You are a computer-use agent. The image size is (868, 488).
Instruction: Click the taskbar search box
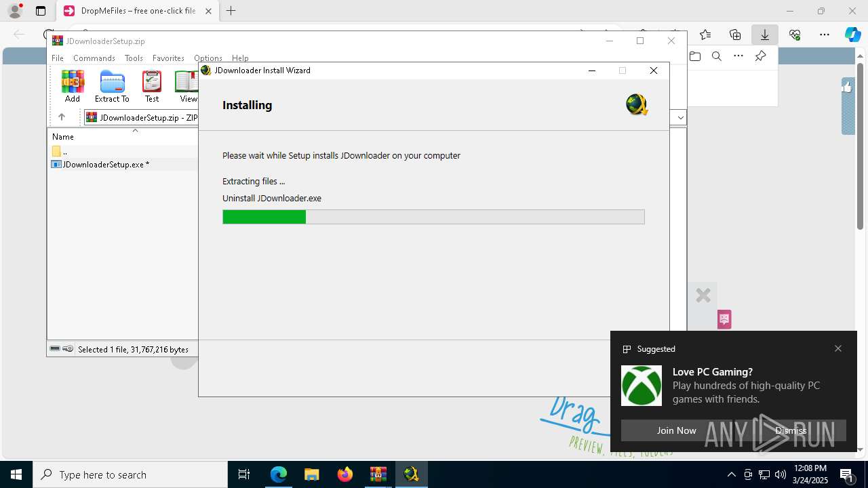coord(130,474)
